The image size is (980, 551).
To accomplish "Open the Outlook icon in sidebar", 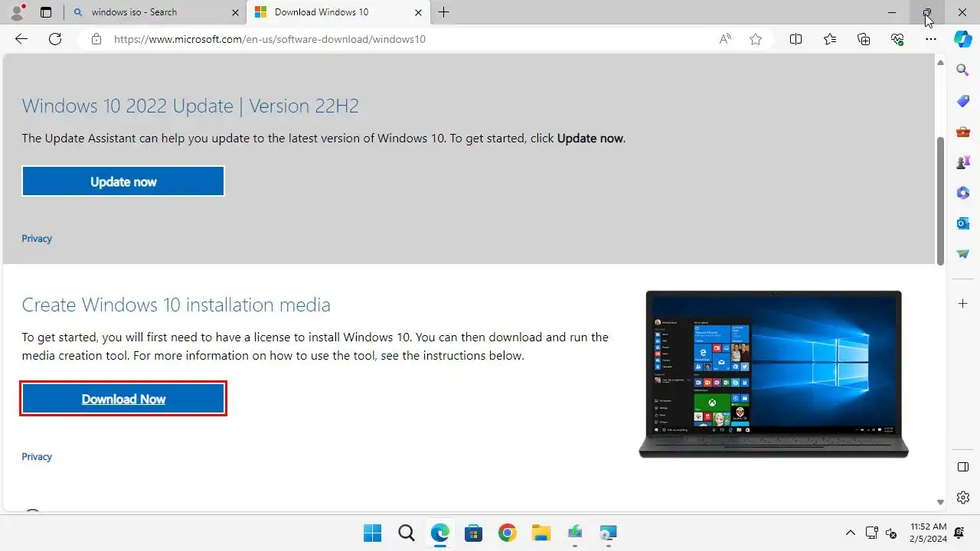I will 963,223.
